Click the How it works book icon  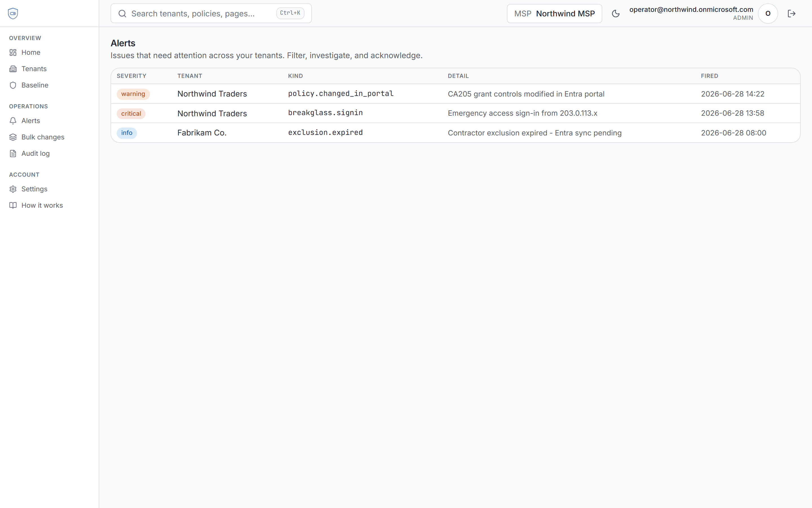click(x=13, y=205)
